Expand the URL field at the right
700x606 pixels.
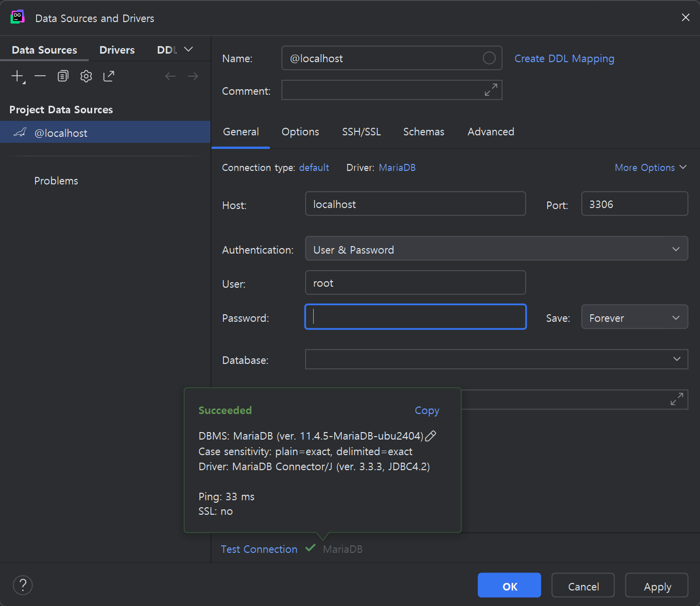click(x=677, y=399)
